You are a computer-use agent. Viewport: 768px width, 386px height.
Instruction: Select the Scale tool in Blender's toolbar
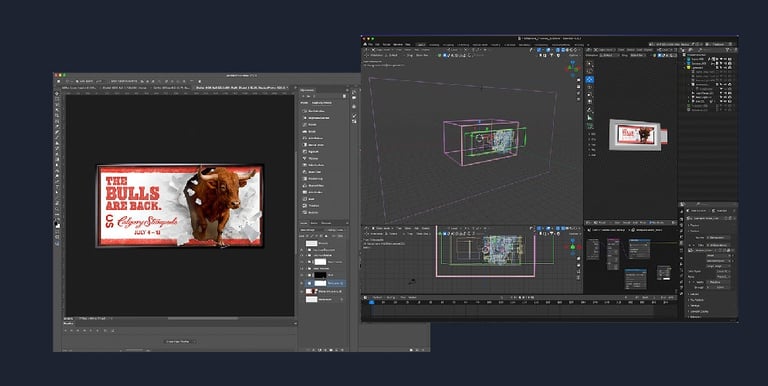[x=590, y=95]
